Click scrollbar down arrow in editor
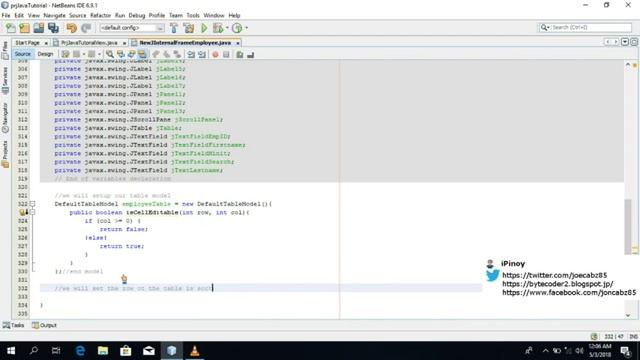The image size is (640, 360). pyautogui.click(x=628, y=315)
